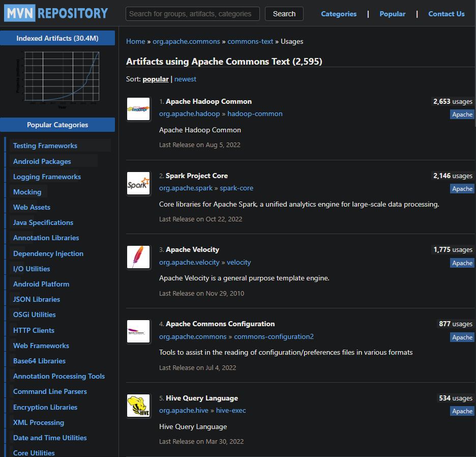Open Logging Frameworks category

point(47,177)
